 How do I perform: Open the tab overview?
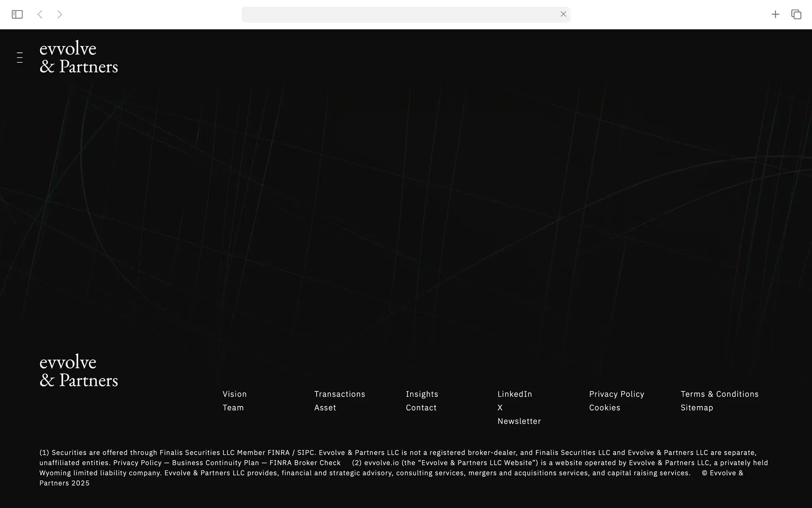click(x=795, y=14)
